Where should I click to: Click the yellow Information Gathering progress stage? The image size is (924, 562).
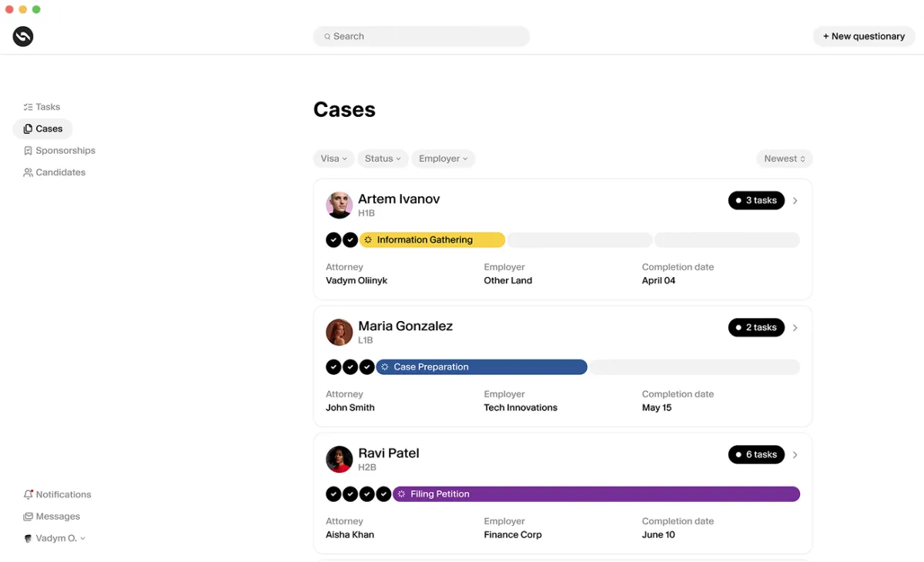click(432, 240)
